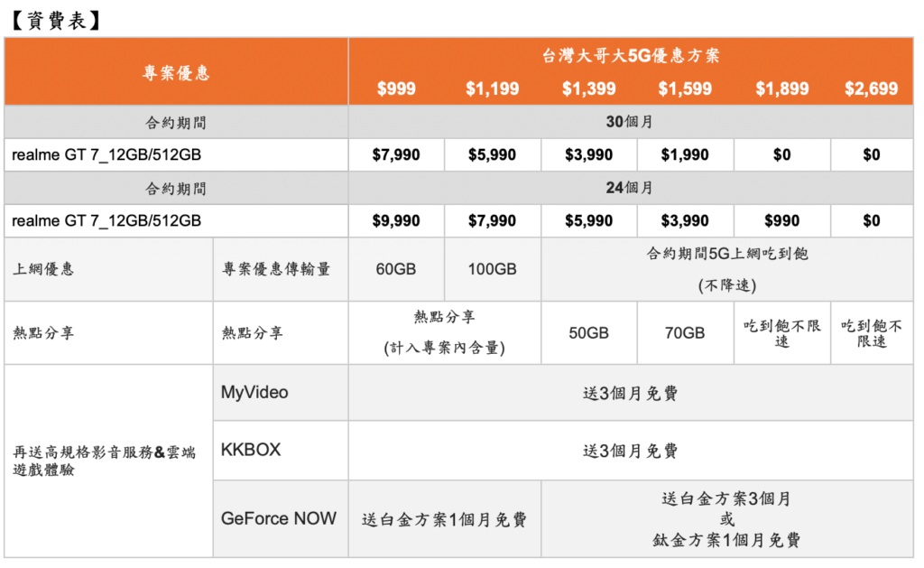The width and height of the screenshot is (924, 568).
Task: Choose the $1,599 plan column header
Action: click(x=685, y=88)
